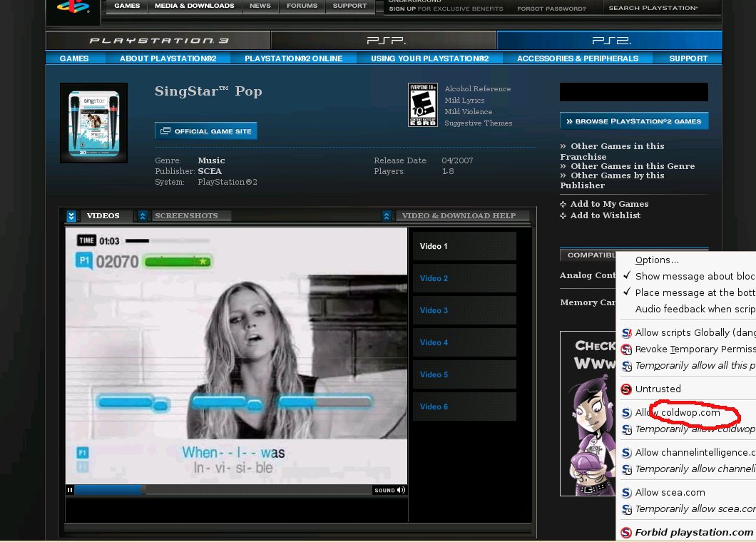Seek using the video progress bar
756x542 pixels.
223,490
